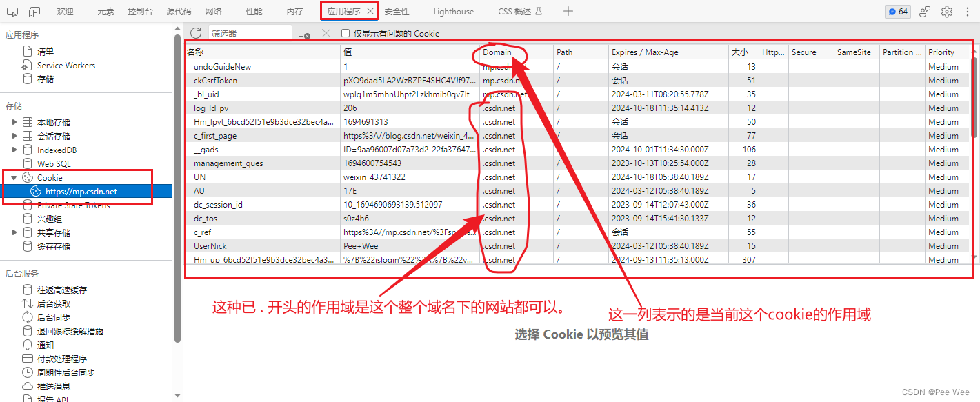Screen dimensions: 980x402
Task: Click the Web SQL database icon
Action: (28, 164)
